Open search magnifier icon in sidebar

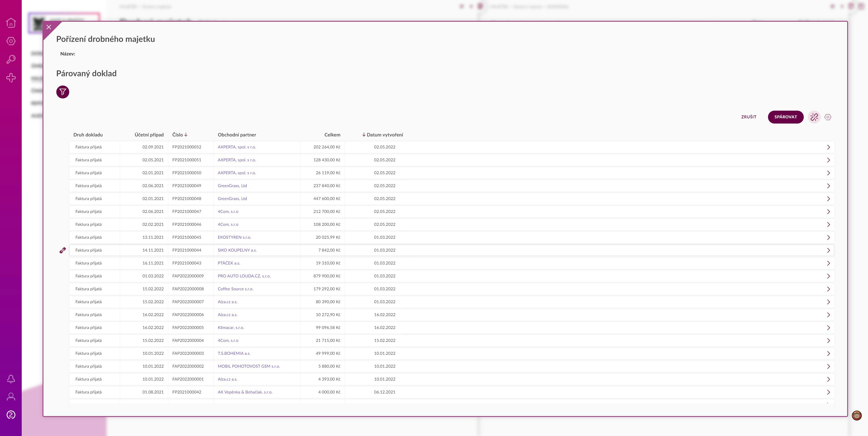11,59
